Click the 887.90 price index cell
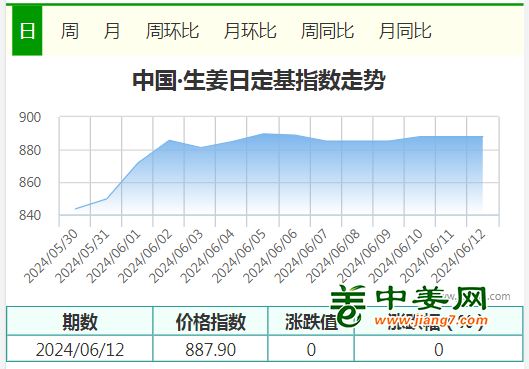Image resolution: width=529 pixels, height=369 pixels. point(211,349)
